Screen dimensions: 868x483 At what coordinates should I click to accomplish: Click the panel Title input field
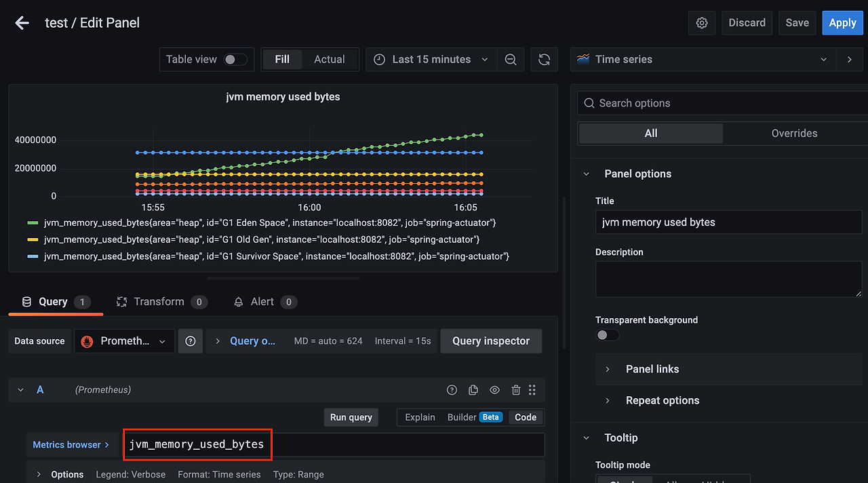(x=729, y=222)
